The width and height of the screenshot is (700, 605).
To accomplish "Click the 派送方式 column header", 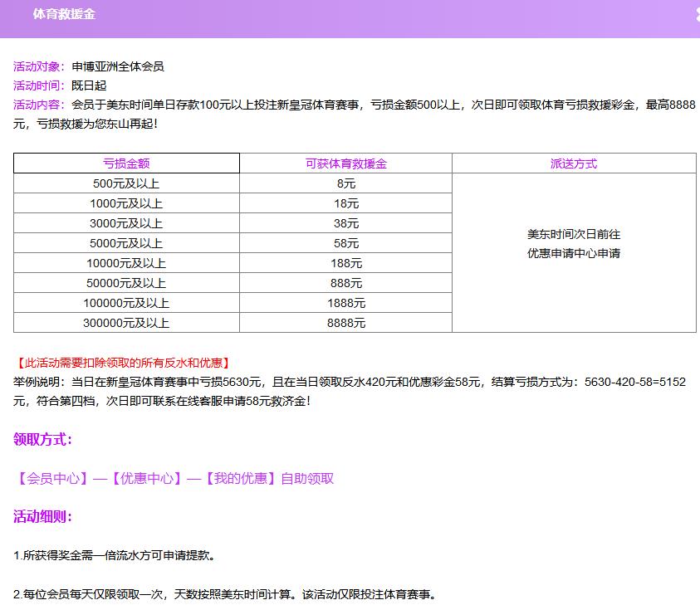I will pos(574,163).
